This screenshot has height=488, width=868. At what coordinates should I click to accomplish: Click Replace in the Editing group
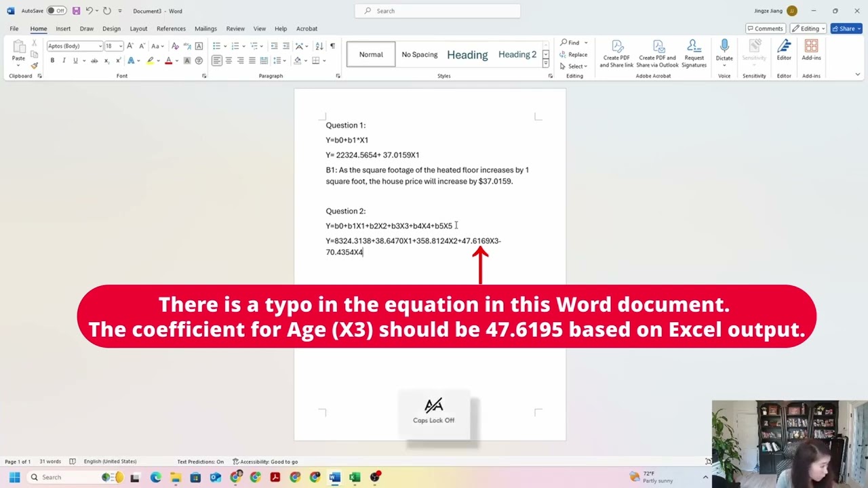(x=574, y=54)
